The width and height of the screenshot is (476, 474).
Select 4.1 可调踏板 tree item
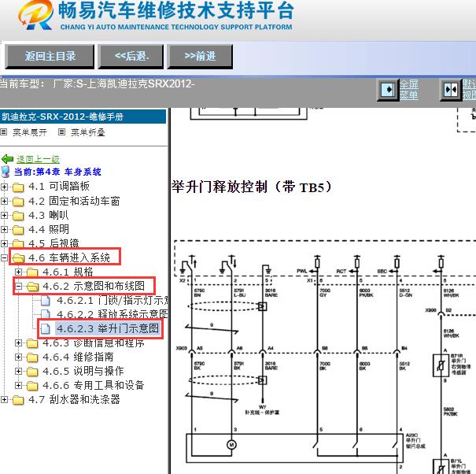click(x=59, y=187)
